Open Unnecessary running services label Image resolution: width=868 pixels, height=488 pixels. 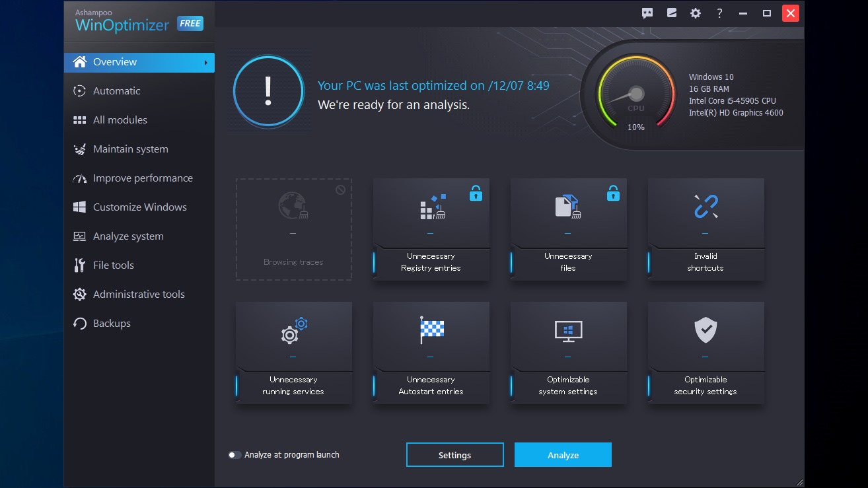coord(293,386)
